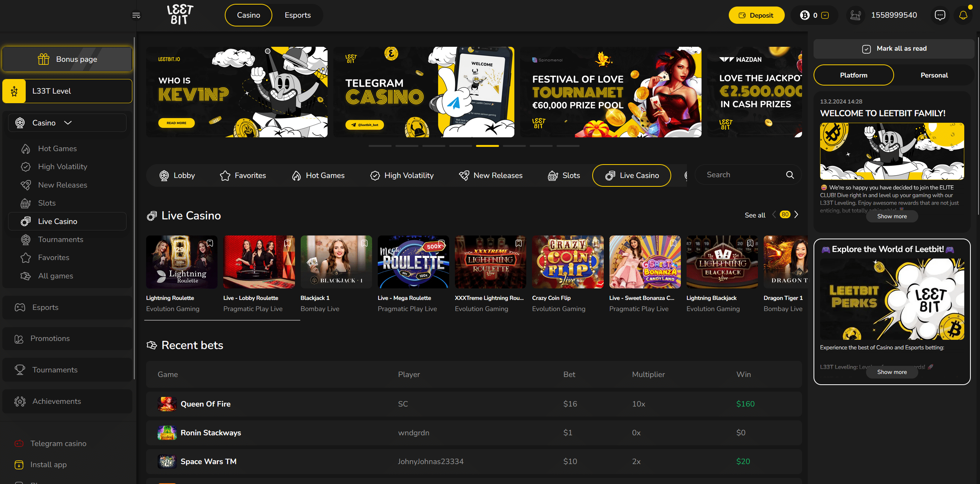Click the notification bell icon
This screenshot has width=980, height=484.
pos(963,15)
